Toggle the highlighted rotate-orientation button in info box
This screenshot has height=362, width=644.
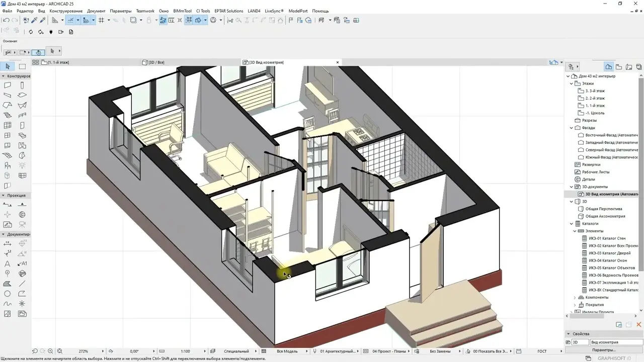click(x=38, y=52)
